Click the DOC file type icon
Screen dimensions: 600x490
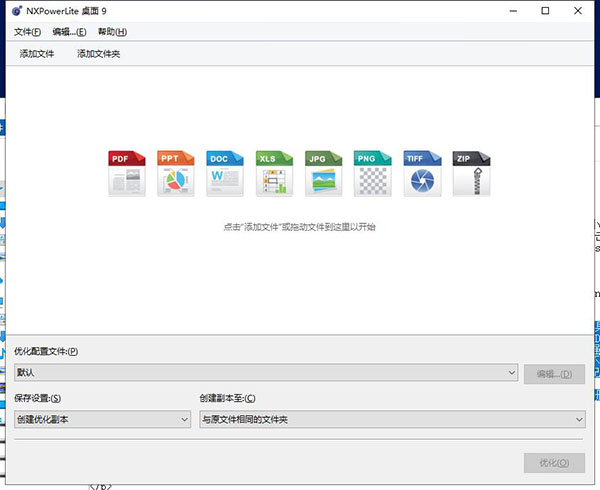point(224,173)
